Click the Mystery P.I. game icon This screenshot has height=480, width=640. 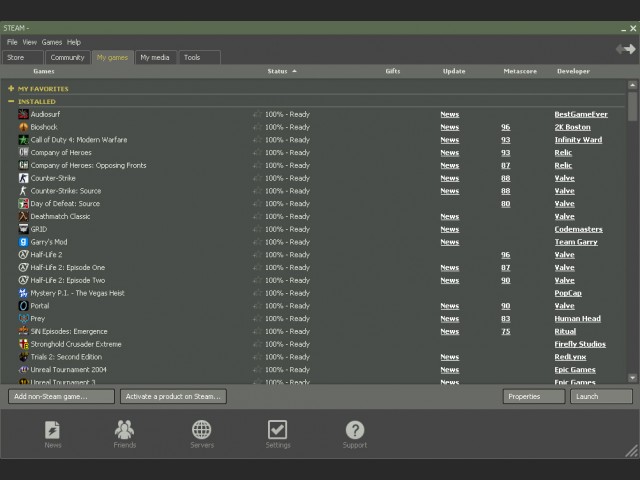24,293
